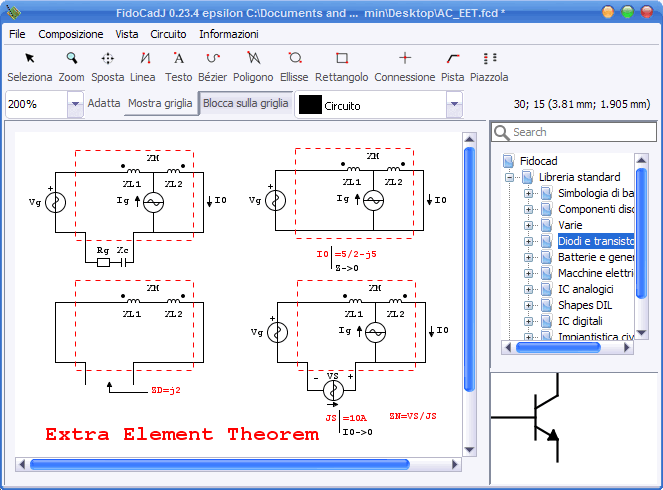Image resolution: width=663 pixels, height=490 pixels.
Task: Pick the Rettangolo rectangle tool
Action: point(341,65)
